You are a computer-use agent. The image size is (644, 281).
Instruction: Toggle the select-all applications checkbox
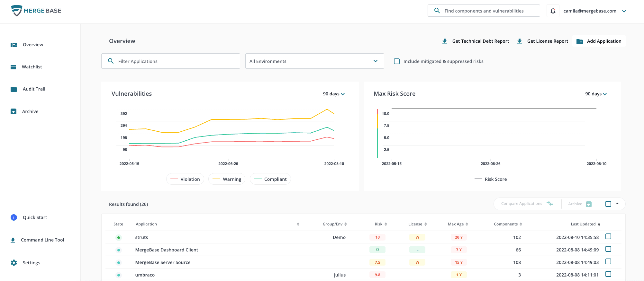coord(608,204)
